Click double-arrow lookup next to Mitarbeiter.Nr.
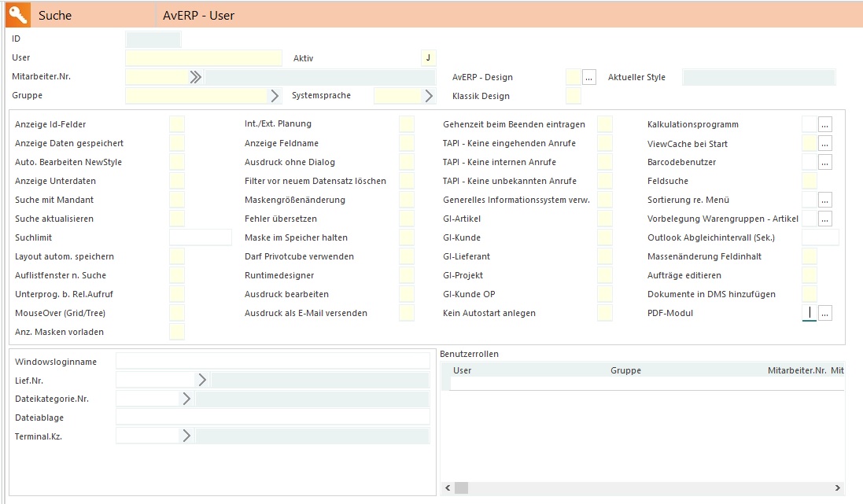Screen dimensions: 863x504 click(195, 77)
